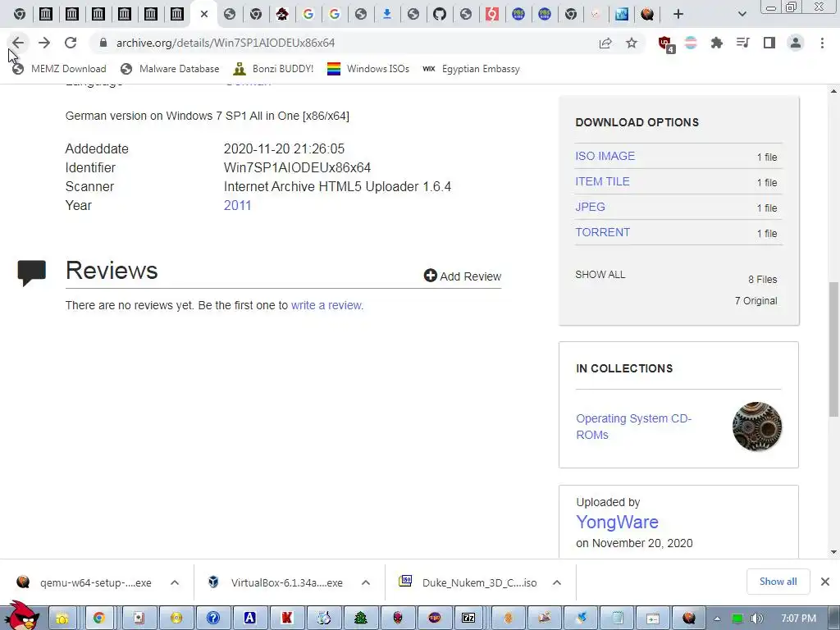The image size is (840, 630).
Task: Open the Malware Database bookmark
Action: pos(170,69)
